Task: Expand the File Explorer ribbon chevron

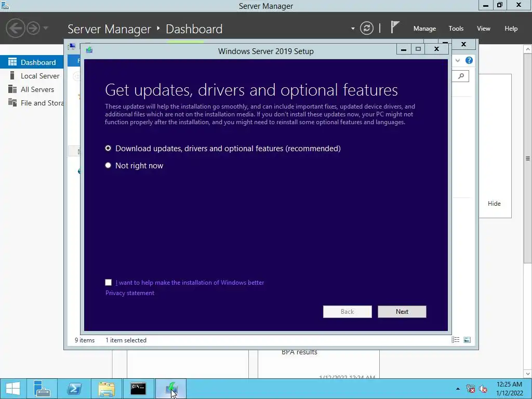Action: (x=457, y=60)
